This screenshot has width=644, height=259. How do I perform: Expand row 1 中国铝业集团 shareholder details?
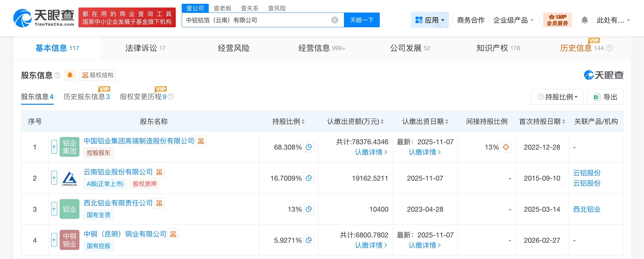point(54,147)
